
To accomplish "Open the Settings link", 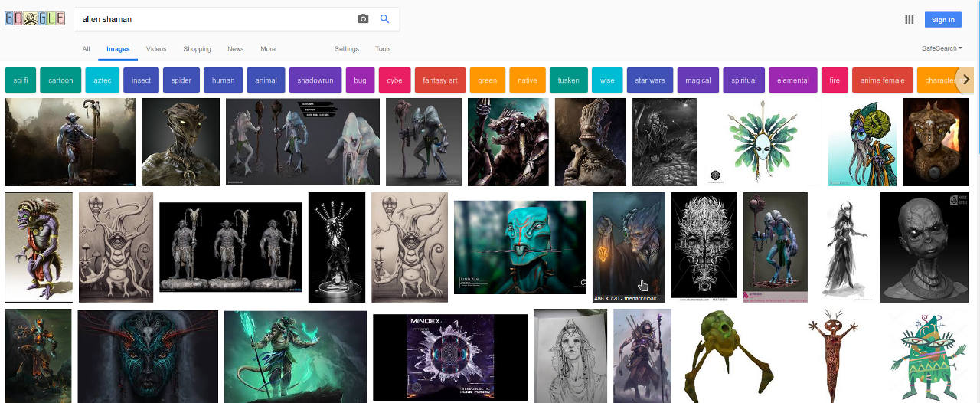I will pyautogui.click(x=346, y=49).
